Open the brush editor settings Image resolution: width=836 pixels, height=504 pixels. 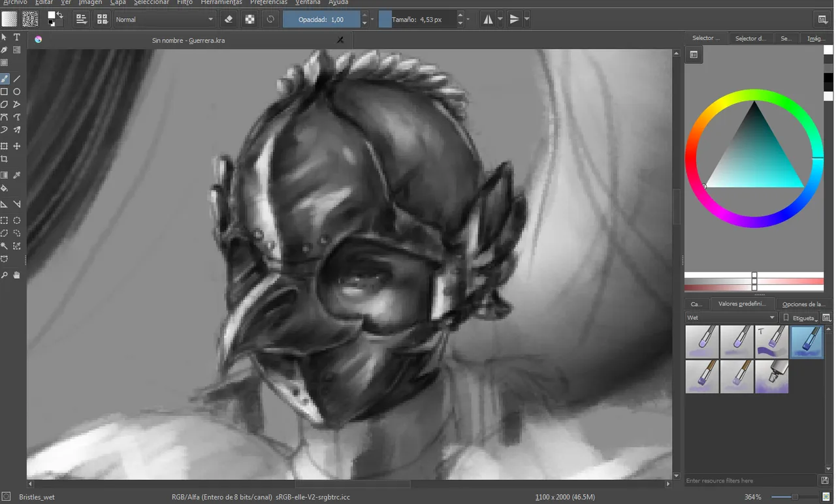81,20
